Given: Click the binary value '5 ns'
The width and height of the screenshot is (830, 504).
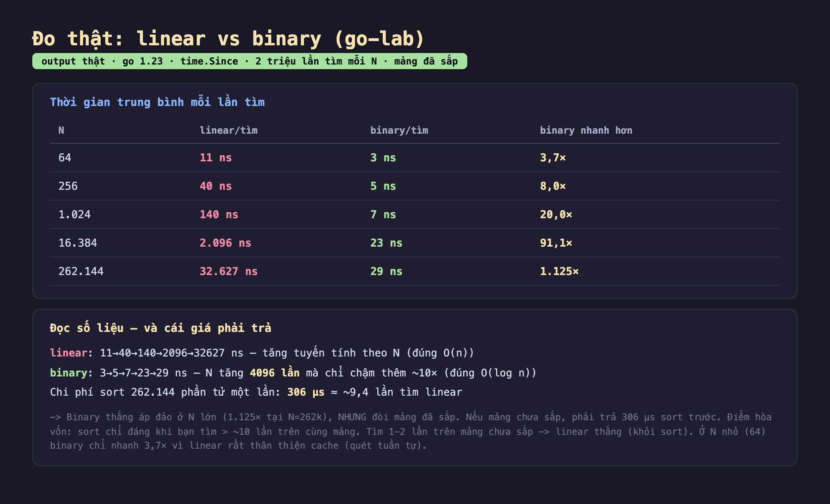Looking at the screenshot, I should [x=383, y=186].
